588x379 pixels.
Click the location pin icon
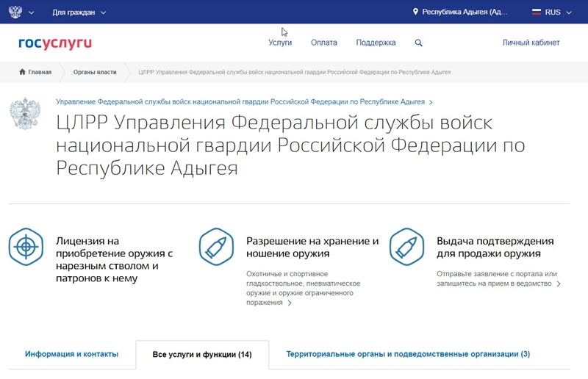click(416, 12)
